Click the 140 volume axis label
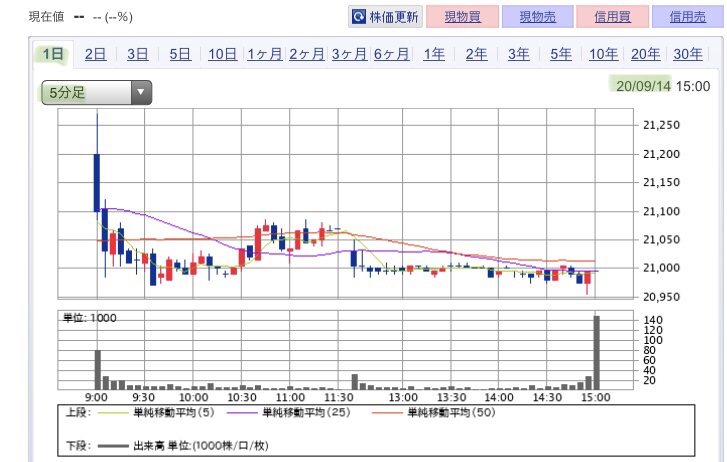 coord(653,320)
